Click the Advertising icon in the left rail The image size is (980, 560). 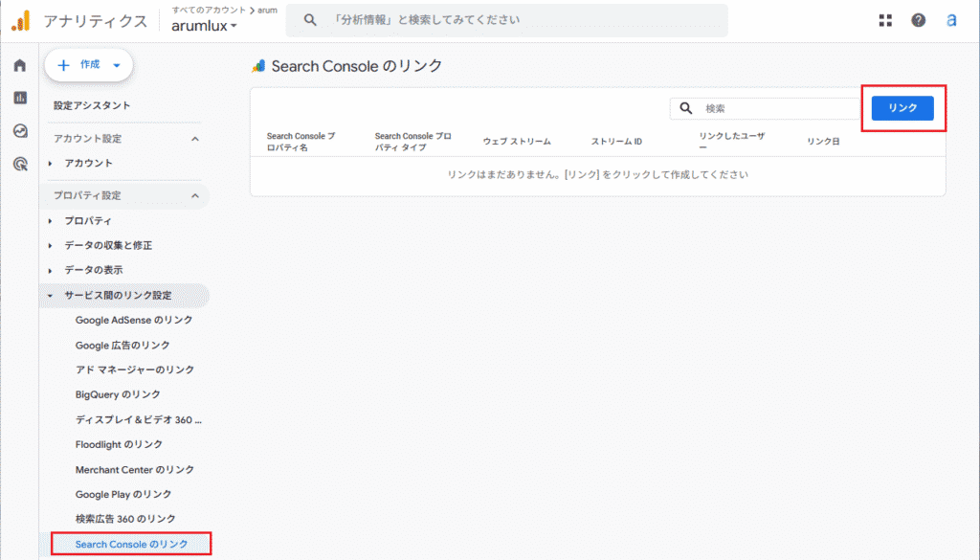tap(17, 164)
